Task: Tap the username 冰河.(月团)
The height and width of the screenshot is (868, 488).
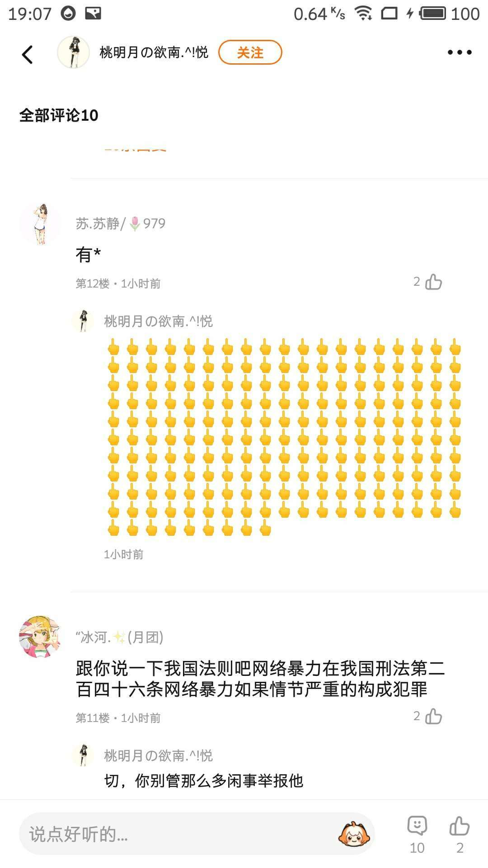Action: coord(119,637)
